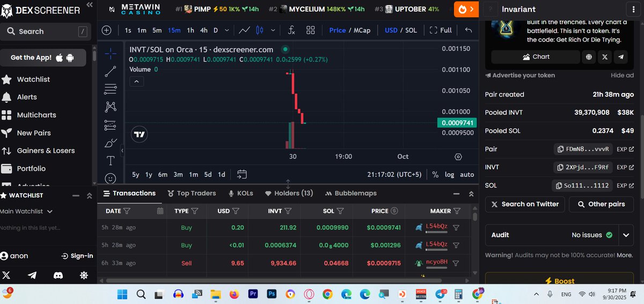The height and width of the screenshot is (304, 644).
Task: Switch chart denomination to SOL
Action: point(411,30)
